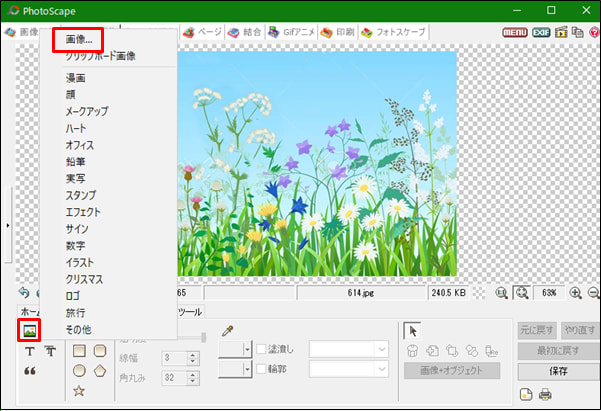This screenshot has height=411, width=601.
Task: Toggle the selection arrow tool
Action: tap(412, 331)
